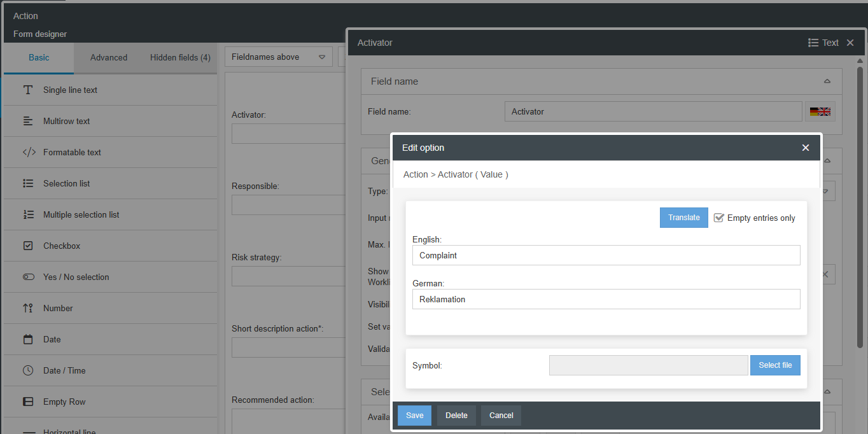Add the Checkbox field type
The image size is (868, 434).
coord(62,246)
